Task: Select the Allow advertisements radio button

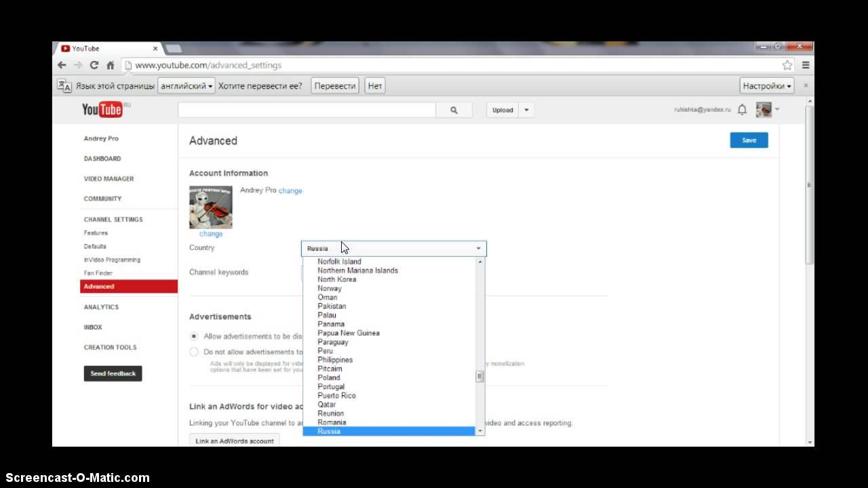Action: [194, 336]
